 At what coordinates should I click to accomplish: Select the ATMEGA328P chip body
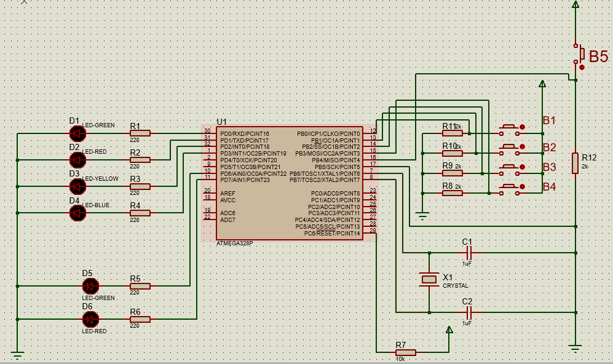coord(290,183)
